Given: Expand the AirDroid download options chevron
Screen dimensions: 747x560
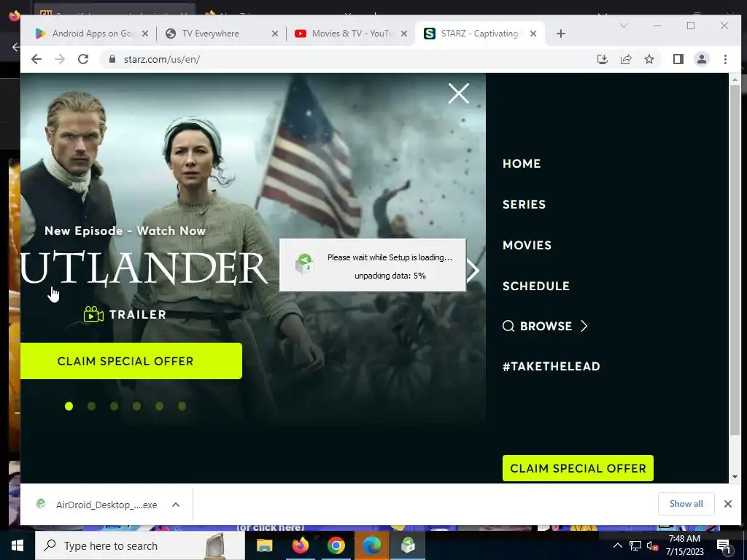Looking at the screenshot, I should tap(176, 505).
